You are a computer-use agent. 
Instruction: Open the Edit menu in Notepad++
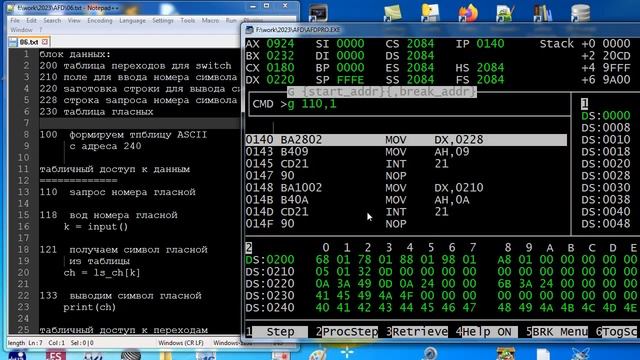click(x=31, y=20)
